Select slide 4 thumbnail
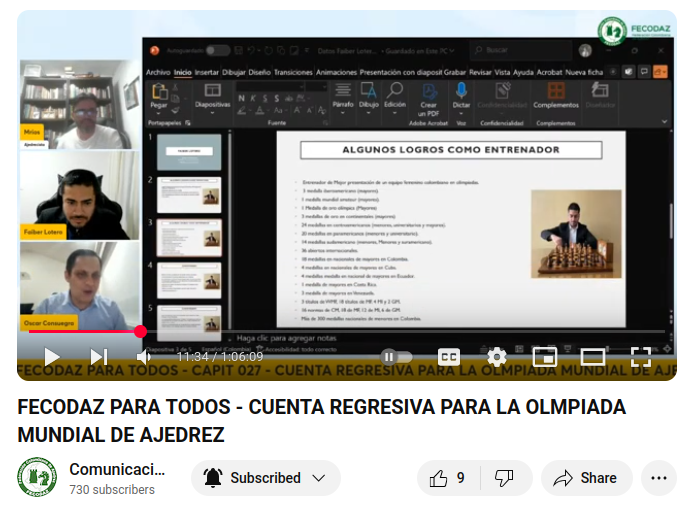683x505 pixels. (x=189, y=280)
